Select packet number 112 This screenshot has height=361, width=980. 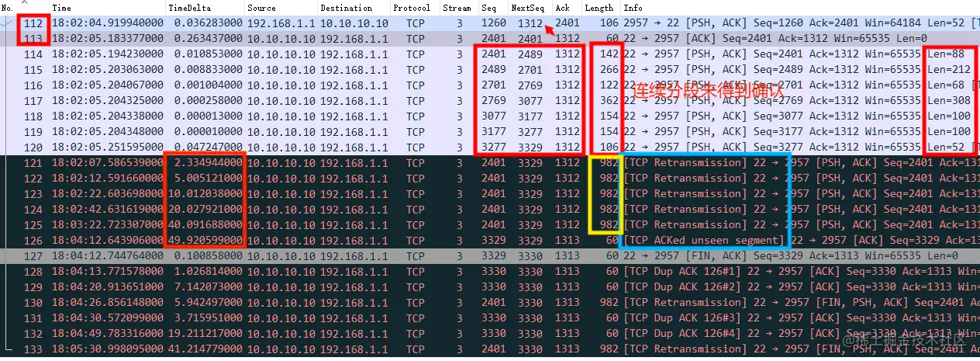pos(33,23)
